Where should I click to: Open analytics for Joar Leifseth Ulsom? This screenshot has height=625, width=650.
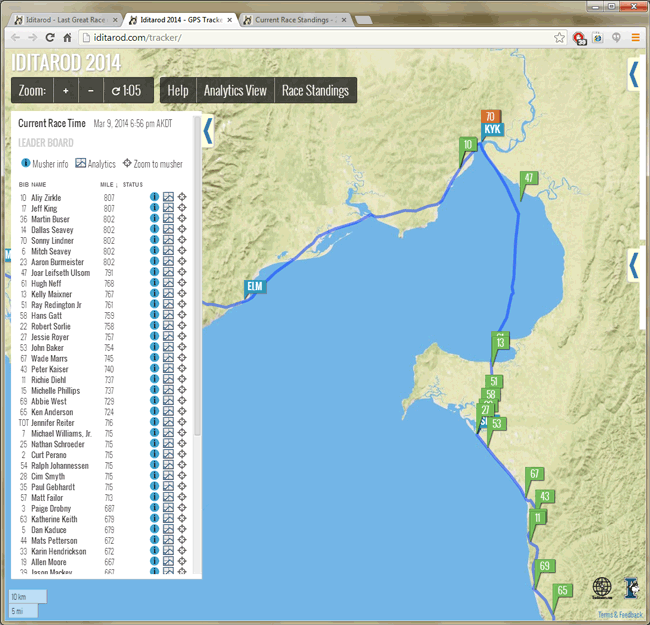pos(168,272)
